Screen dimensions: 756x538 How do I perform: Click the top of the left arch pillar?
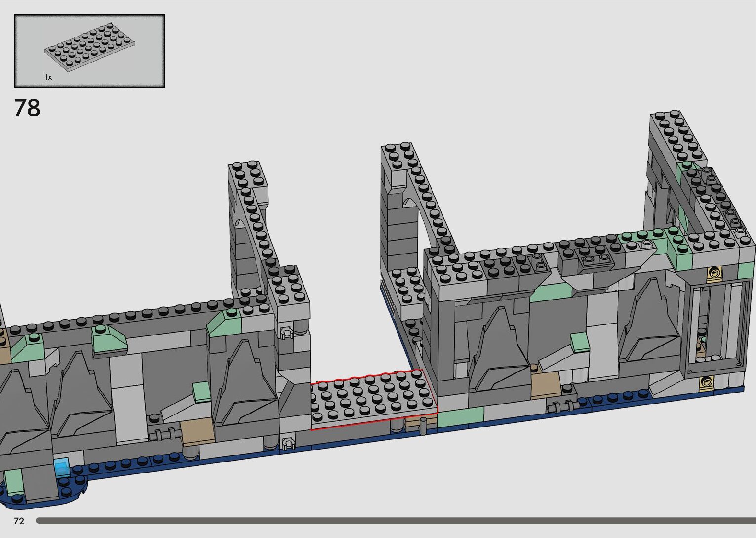pos(247,173)
